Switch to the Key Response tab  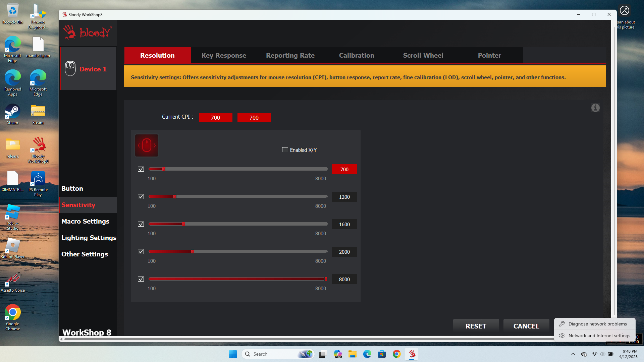[x=224, y=55]
